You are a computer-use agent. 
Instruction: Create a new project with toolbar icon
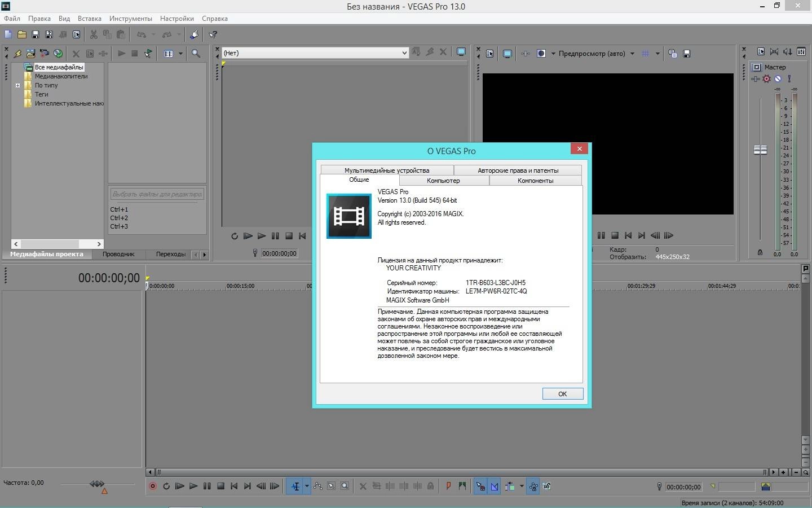[x=8, y=34]
